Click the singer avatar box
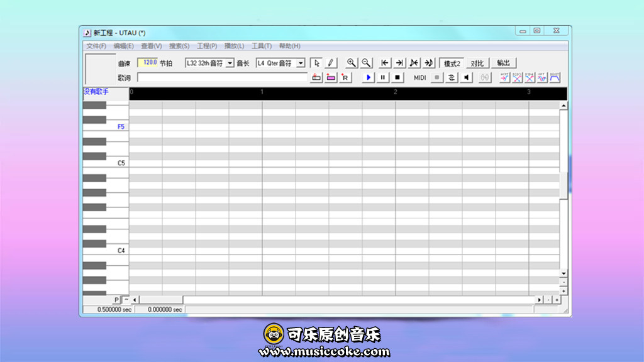This screenshot has height=362, width=644. 100,69
